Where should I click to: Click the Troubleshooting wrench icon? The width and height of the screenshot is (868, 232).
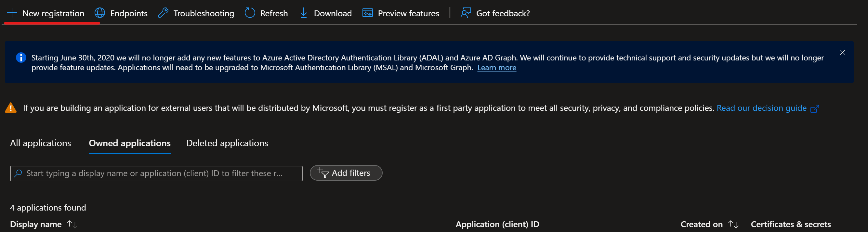click(163, 13)
